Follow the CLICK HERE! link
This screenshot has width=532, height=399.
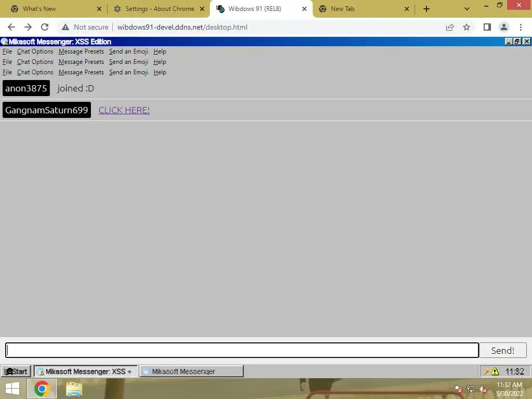(x=124, y=110)
